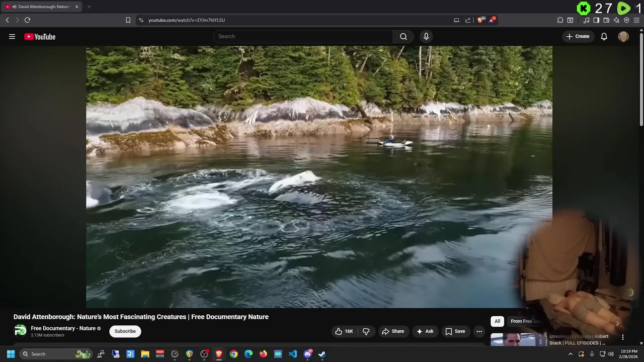
Task: Open Leo AI sparkle icon
Action: 616,20
